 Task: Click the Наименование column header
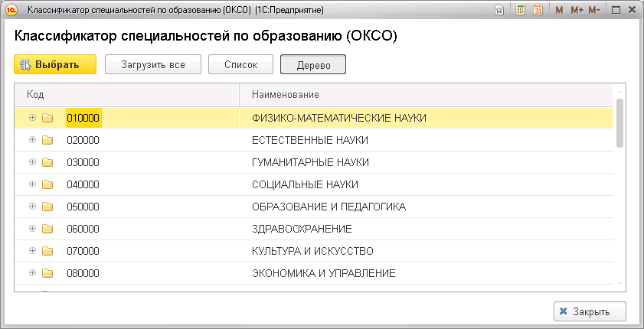(x=426, y=94)
